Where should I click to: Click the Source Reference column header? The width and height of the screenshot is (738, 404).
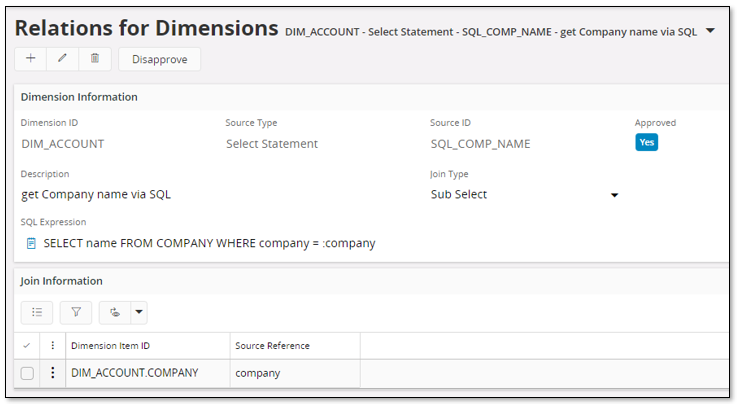point(272,346)
